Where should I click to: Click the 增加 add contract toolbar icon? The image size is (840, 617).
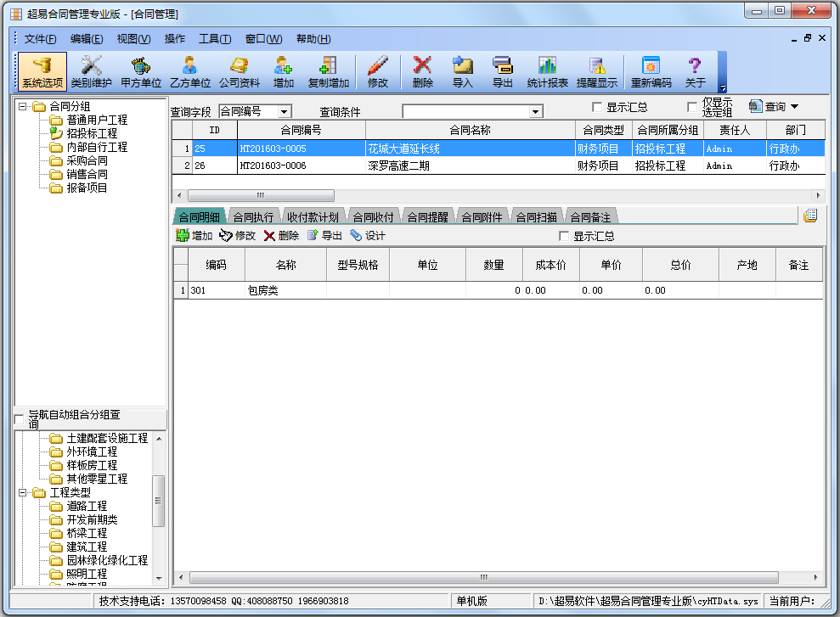pyautogui.click(x=284, y=71)
